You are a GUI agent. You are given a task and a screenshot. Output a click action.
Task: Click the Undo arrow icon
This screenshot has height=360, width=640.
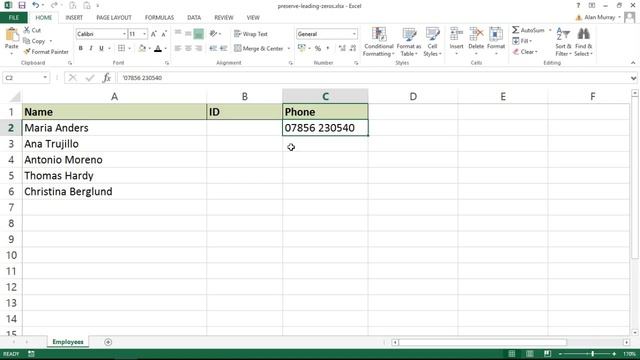pos(36,5)
